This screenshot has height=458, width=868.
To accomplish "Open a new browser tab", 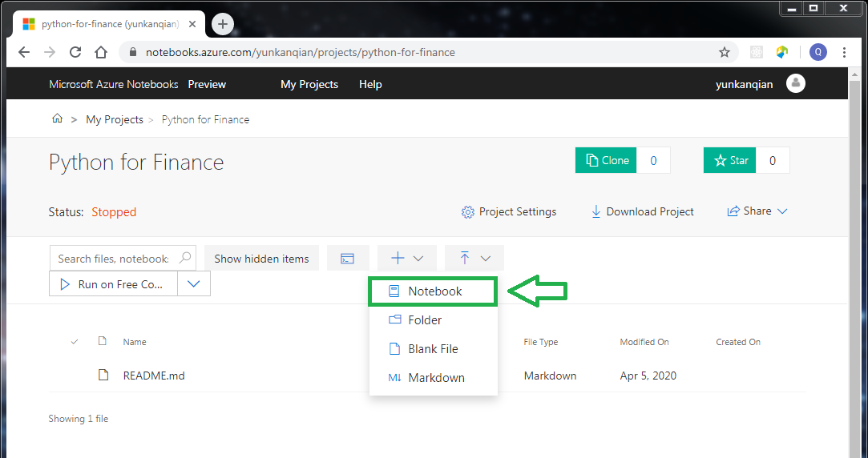I will pos(223,24).
